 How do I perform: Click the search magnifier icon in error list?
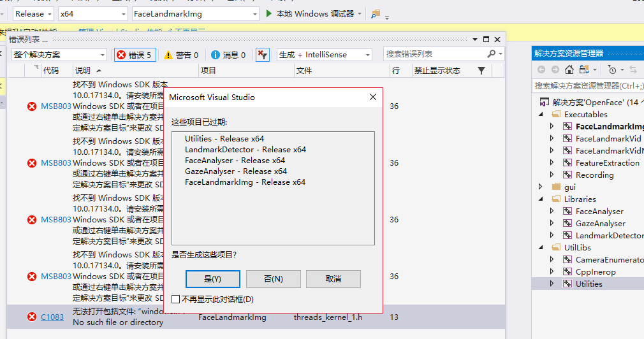491,54
